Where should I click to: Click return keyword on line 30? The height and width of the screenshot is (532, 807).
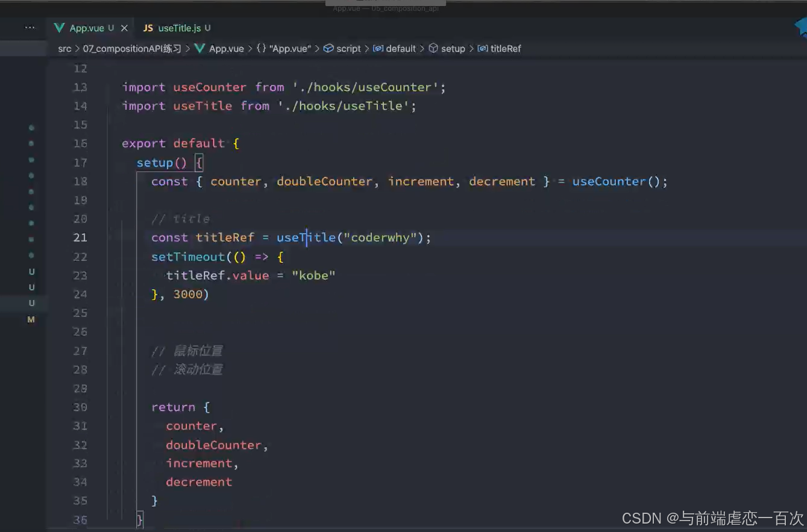(x=173, y=407)
